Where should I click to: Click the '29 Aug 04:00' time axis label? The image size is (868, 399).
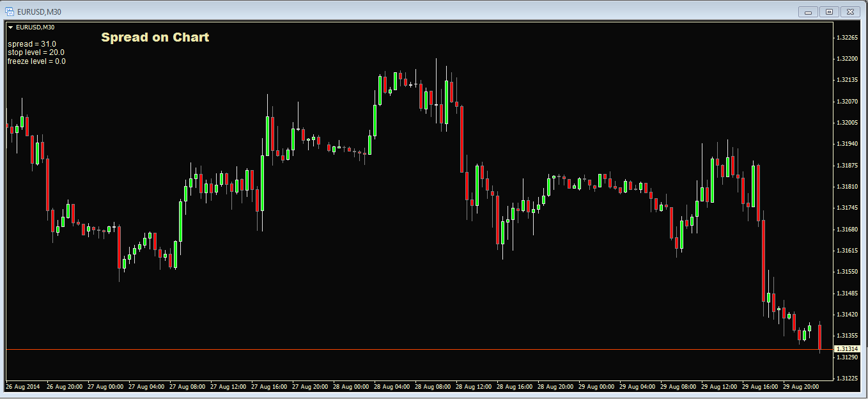pyautogui.click(x=637, y=387)
